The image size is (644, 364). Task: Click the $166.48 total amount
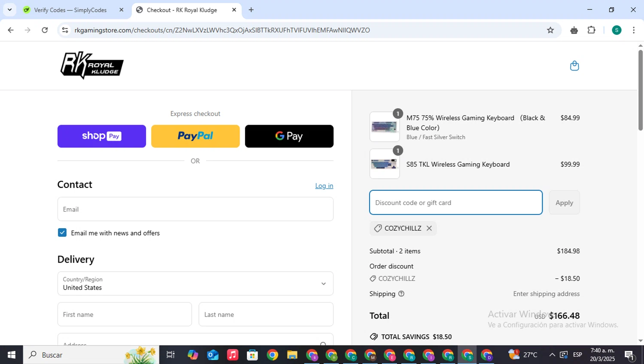(564, 315)
